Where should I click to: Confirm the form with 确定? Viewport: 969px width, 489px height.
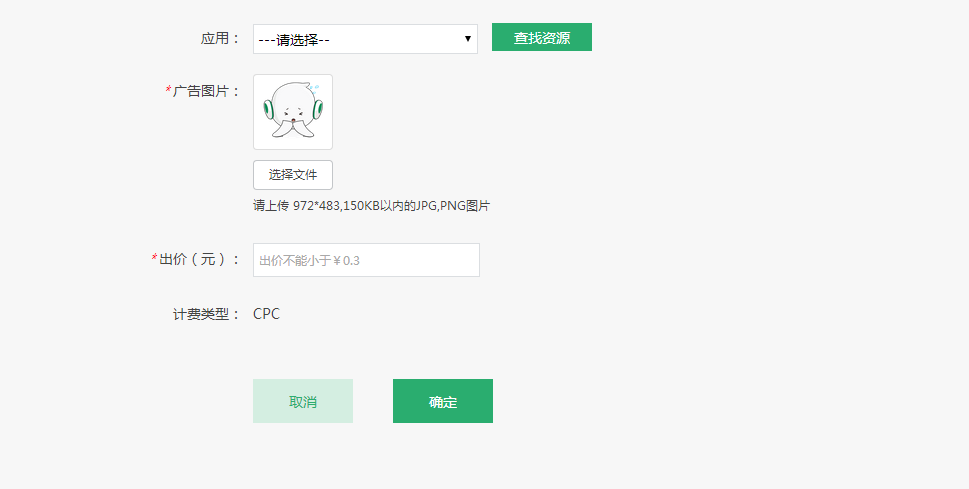coord(443,401)
